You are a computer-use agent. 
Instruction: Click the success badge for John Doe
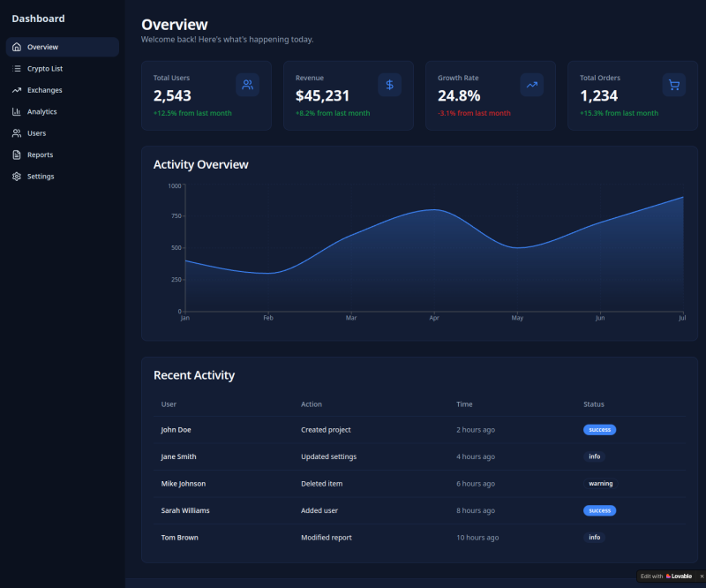coord(600,430)
